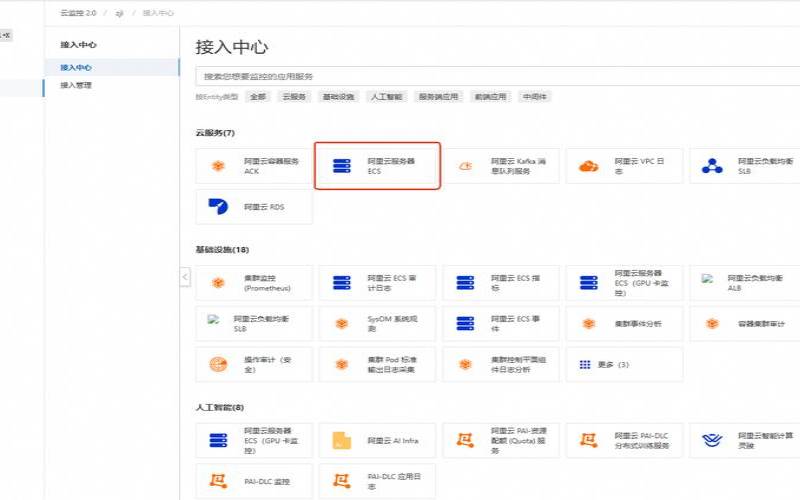Viewport: 800px width, 500px height.
Task: Open the 阿里云容器服务 ACK card icon
Action: tap(218, 166)
